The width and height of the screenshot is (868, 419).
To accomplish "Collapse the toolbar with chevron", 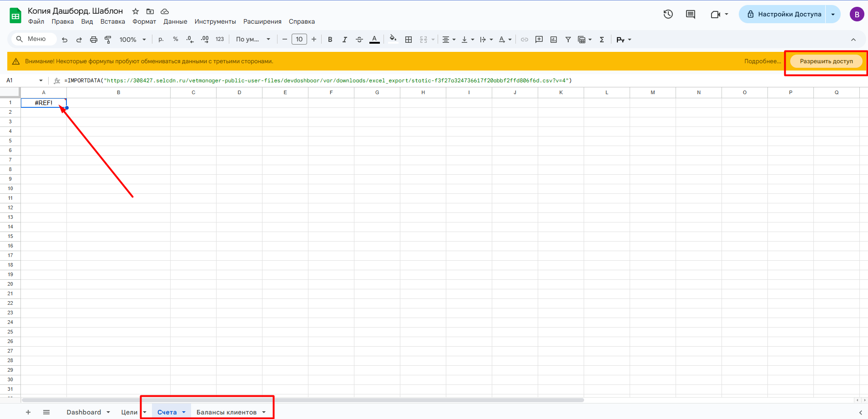I will click(x=853, y=40).
